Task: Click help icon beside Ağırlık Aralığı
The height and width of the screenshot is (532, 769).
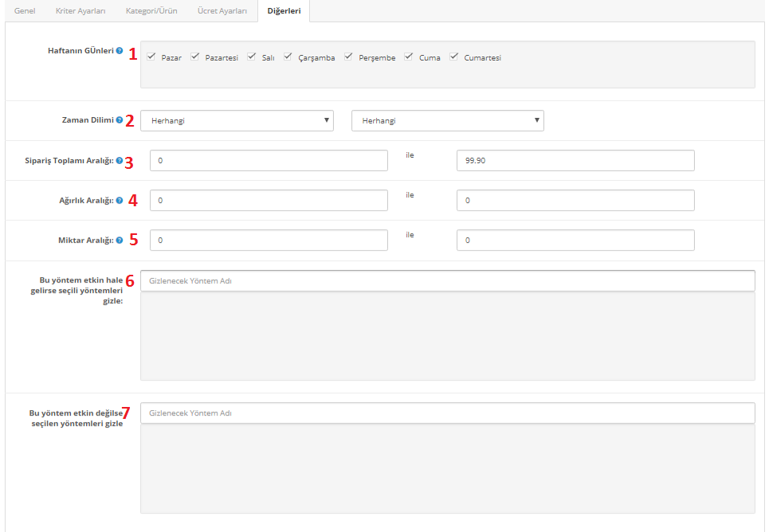Action: pos(120,200)
